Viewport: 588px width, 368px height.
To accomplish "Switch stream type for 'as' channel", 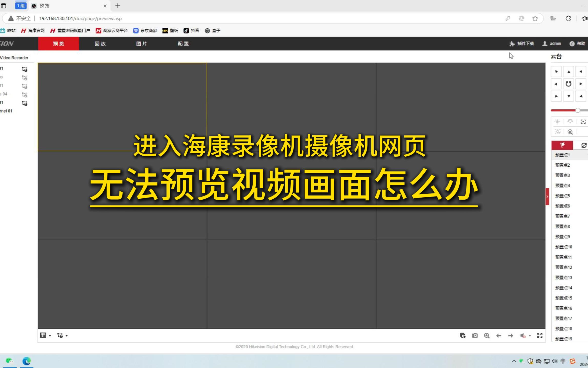I will click(24, 78).
